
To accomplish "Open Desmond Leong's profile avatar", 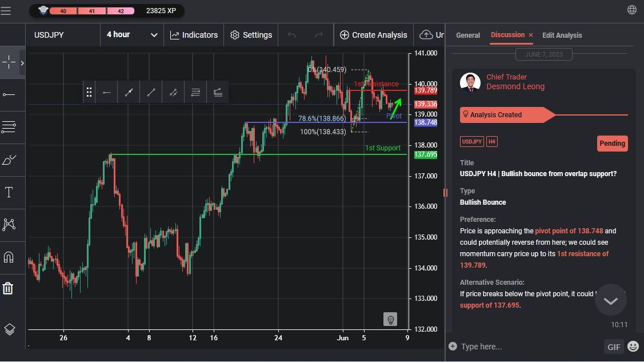I will coord(470,82).
